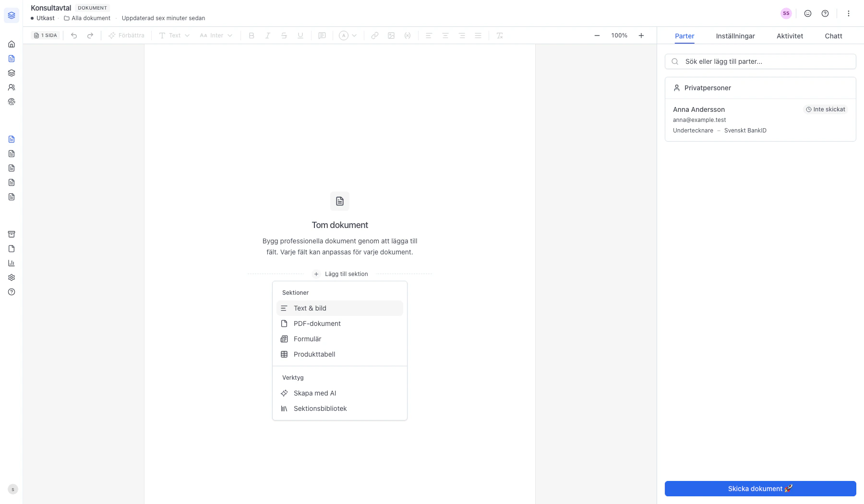Screen dimensions: 864x504
Task: Toggle strikethrough formatting
Action: click(284, 36)
